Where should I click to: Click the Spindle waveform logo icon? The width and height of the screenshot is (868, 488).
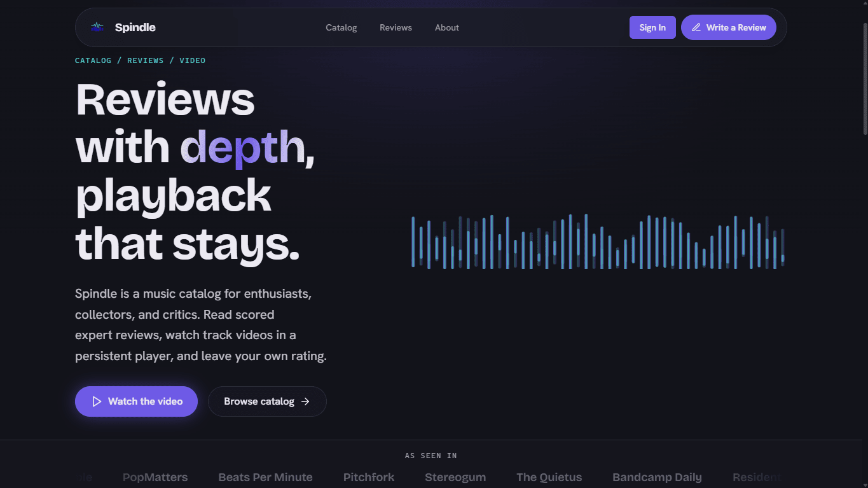[x=97, y=27]
